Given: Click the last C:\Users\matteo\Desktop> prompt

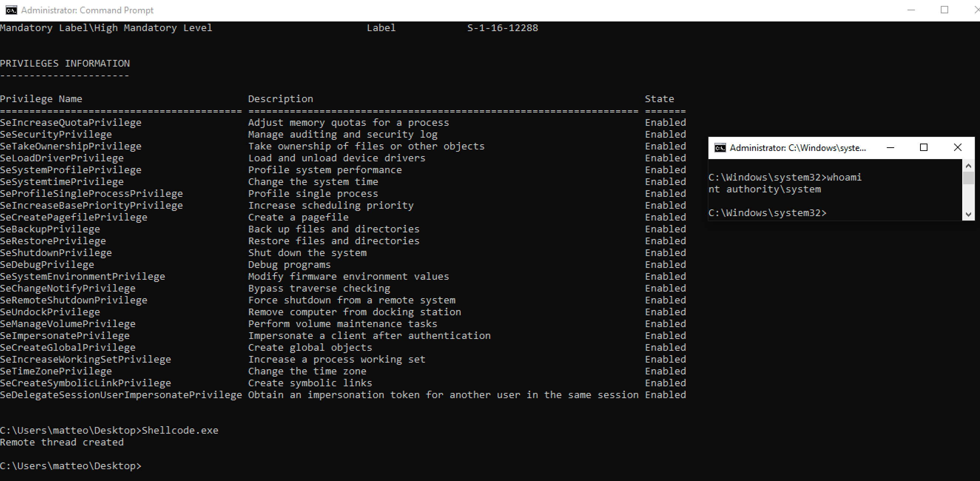Looking at the screenshot, I should pos(71,466).
